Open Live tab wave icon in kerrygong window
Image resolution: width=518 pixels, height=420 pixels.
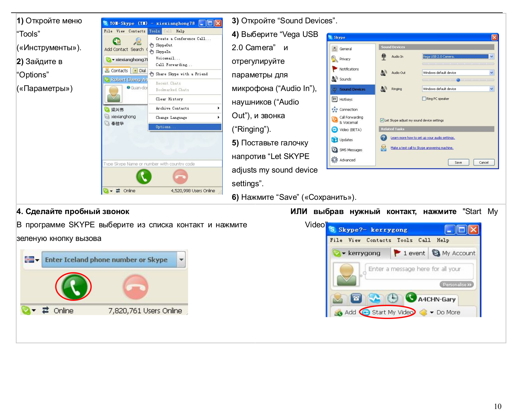(x=375, y=298)
